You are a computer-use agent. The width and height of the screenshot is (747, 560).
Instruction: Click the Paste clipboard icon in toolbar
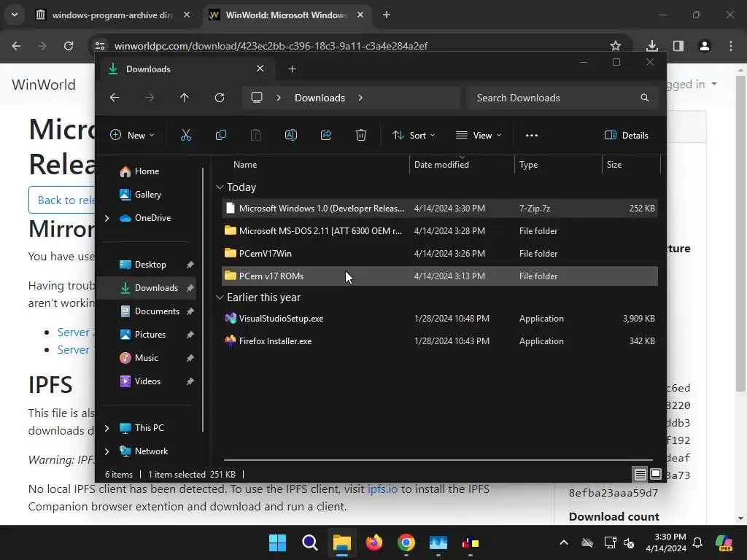click(x=256, y=135)
